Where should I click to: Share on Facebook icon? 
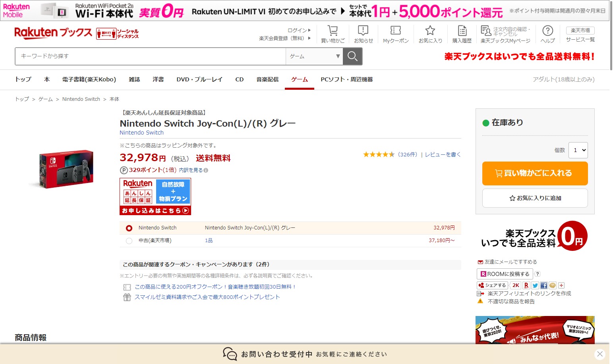(544, 285)
